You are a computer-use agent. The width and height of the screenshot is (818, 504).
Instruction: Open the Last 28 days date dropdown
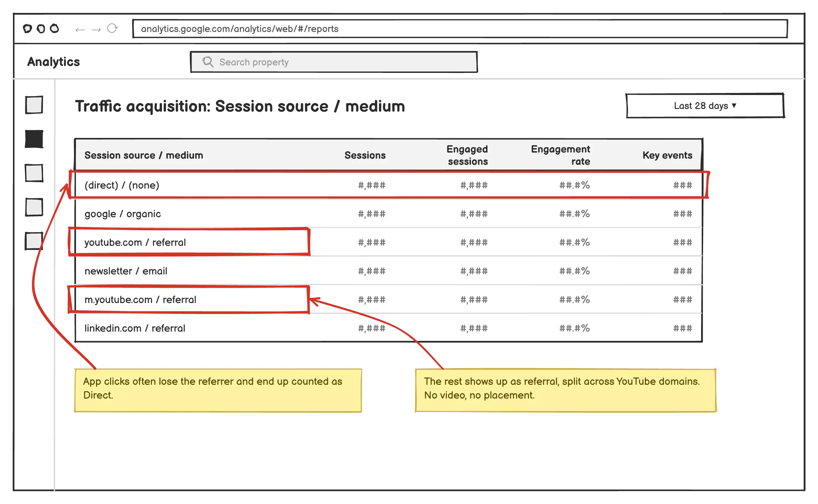click(705, 106)
